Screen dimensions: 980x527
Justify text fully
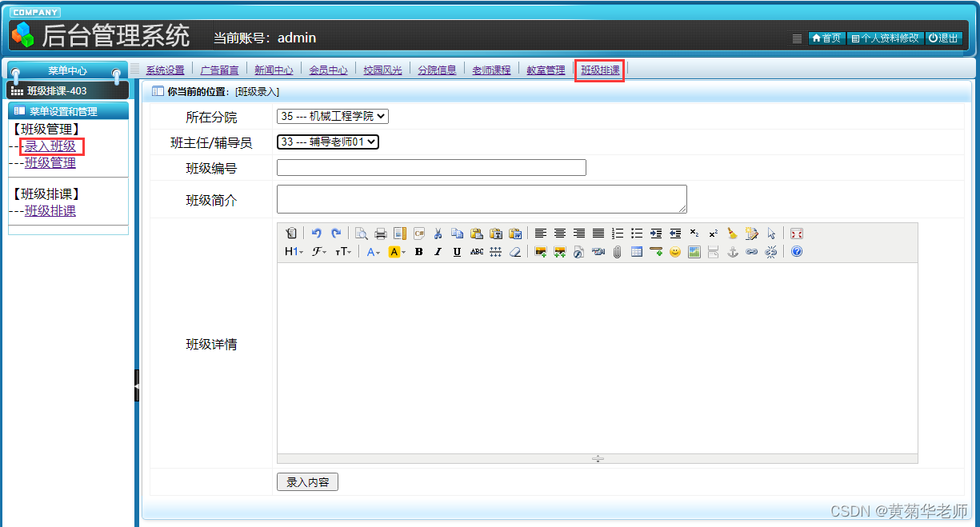click(x=598, y=234)
